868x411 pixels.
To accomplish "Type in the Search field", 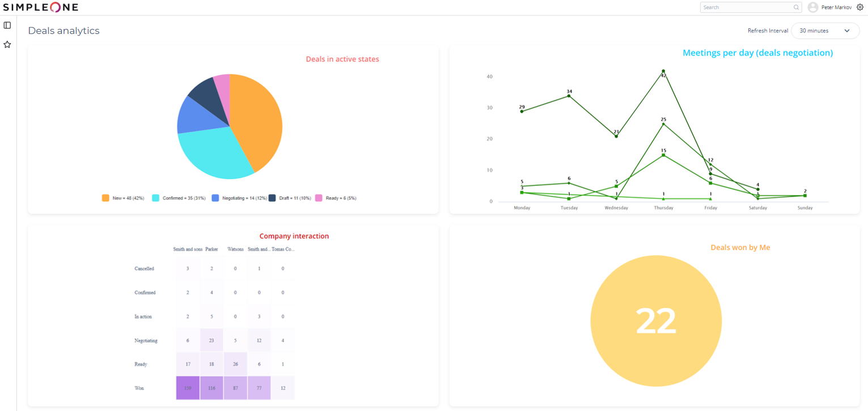I will [x=746, y=7].
